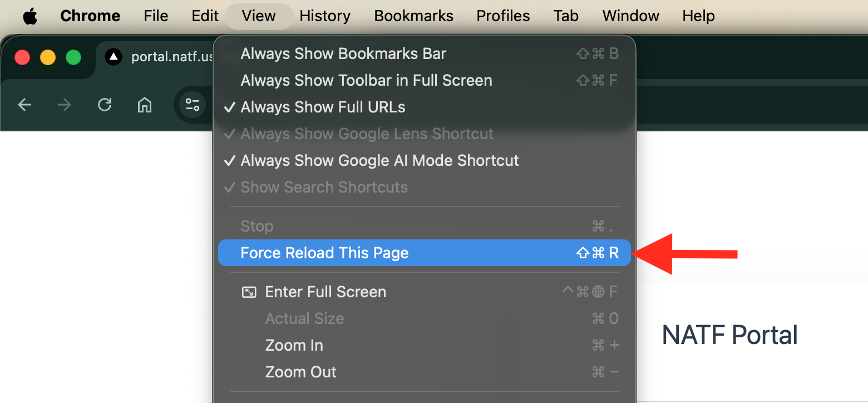Click the Enter Full Screen glyph icon

(x=250, y=291)
